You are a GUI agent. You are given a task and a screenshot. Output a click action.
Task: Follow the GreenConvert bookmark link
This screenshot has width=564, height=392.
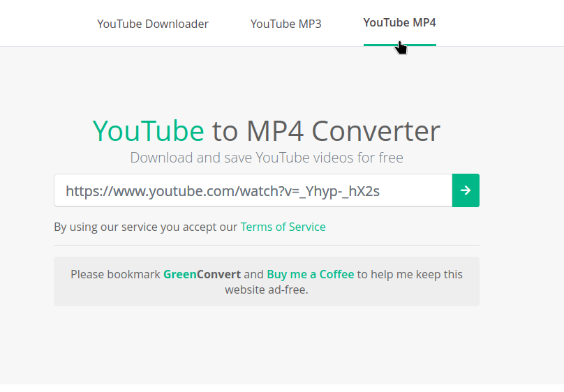[x=202, y=275]
